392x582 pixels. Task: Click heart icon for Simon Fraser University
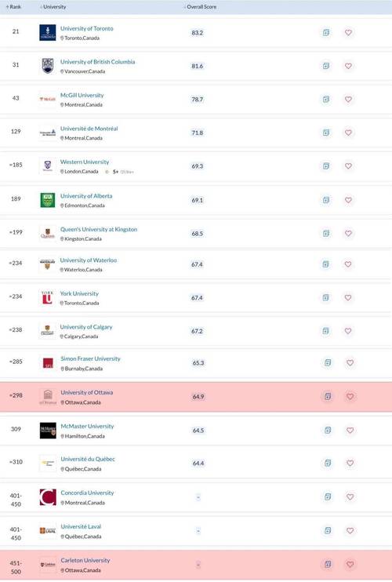tap(350, 362)
